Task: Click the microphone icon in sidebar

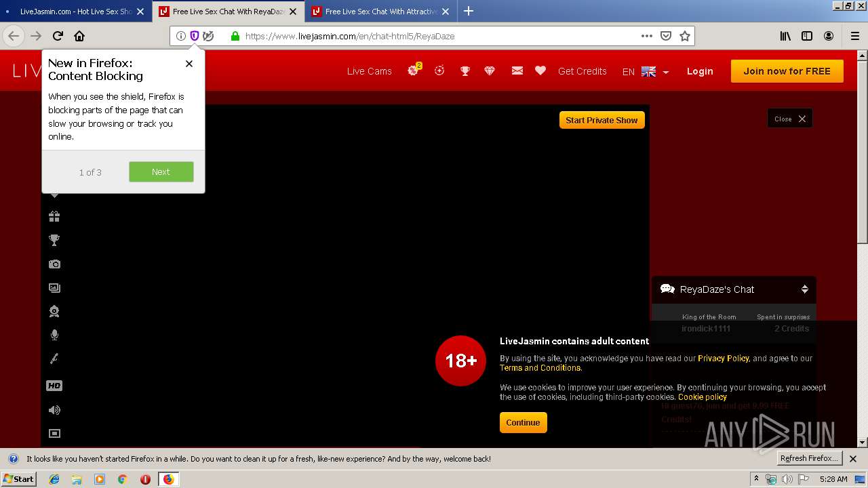Action: point(54,335)
